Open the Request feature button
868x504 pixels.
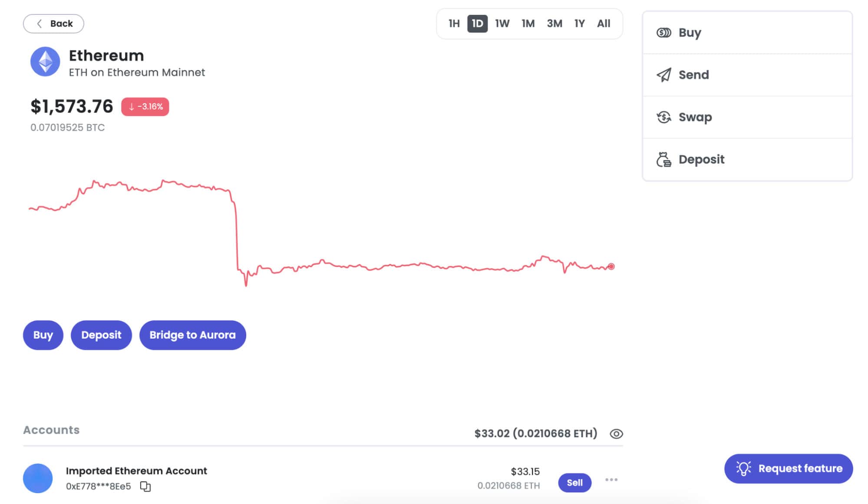[x=789, y=468]
